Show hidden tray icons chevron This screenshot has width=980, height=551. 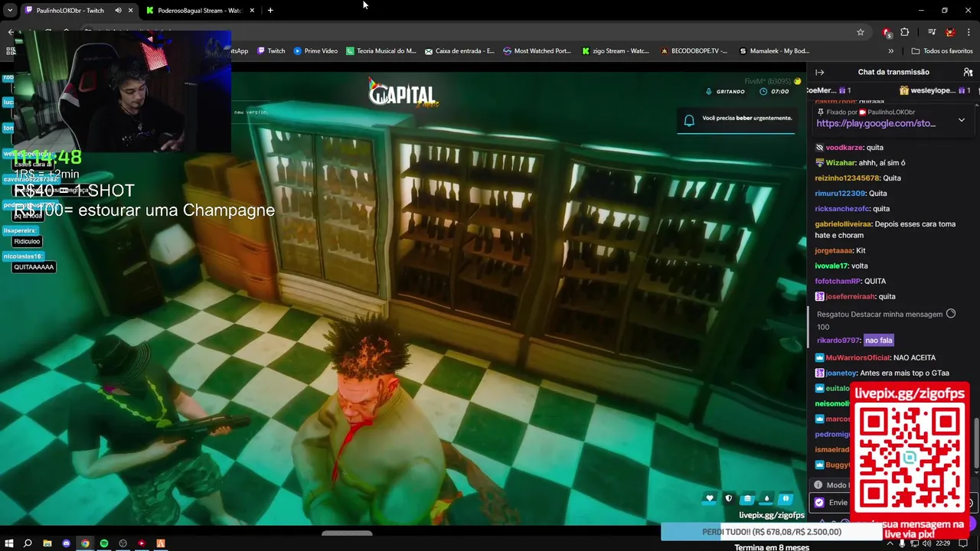pyautogui.click(x=890, y=543)
